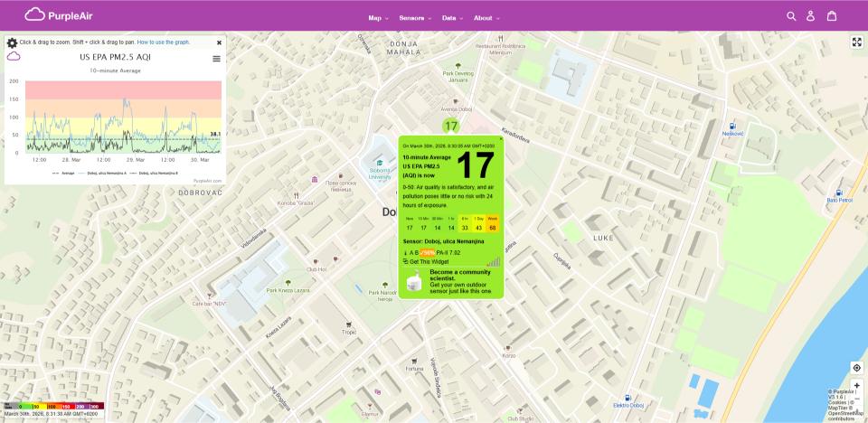
Task: Click the LUKE neighborhood label
Action: point(603,238)
